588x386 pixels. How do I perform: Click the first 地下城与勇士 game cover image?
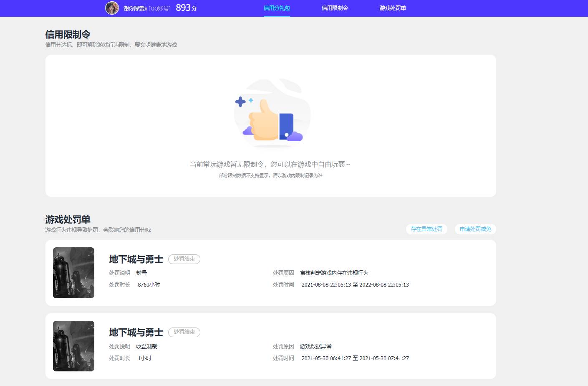73,272
